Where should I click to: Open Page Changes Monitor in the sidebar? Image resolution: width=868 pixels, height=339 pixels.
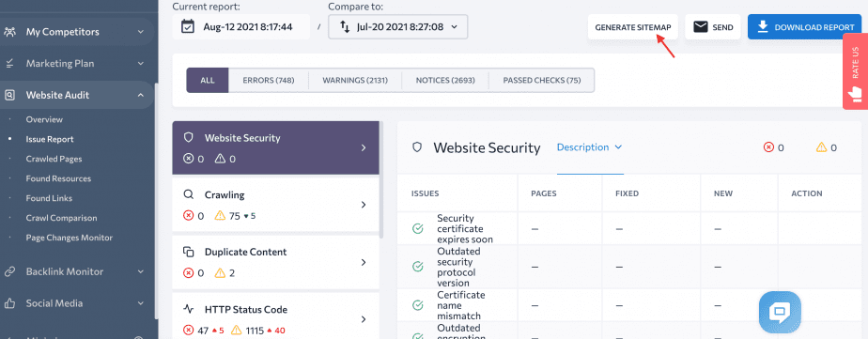[70, 238]
